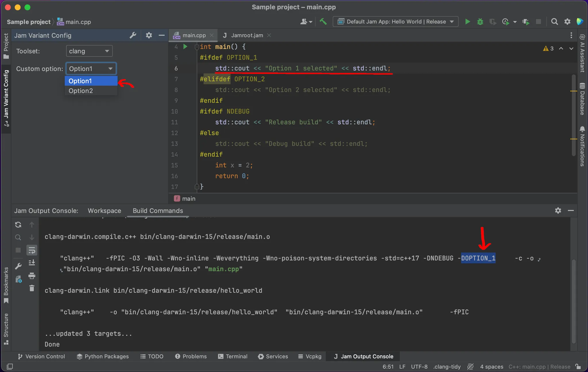Toggle soft-wrap in Jam Output Console
Viewport: 588px width, 372px height.
[32, 250]
